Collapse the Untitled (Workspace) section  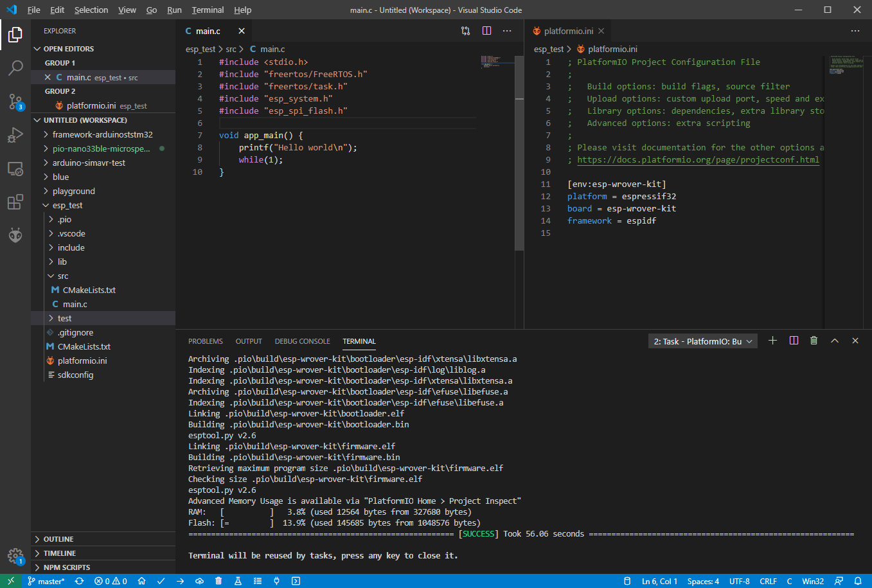pos(103,120)
